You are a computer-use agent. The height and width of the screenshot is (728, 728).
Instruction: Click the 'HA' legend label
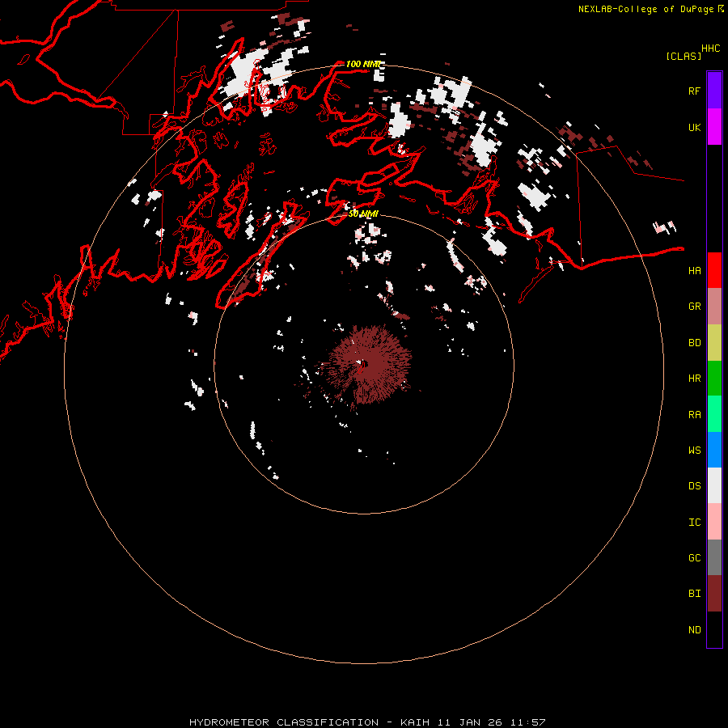(694, 270)
